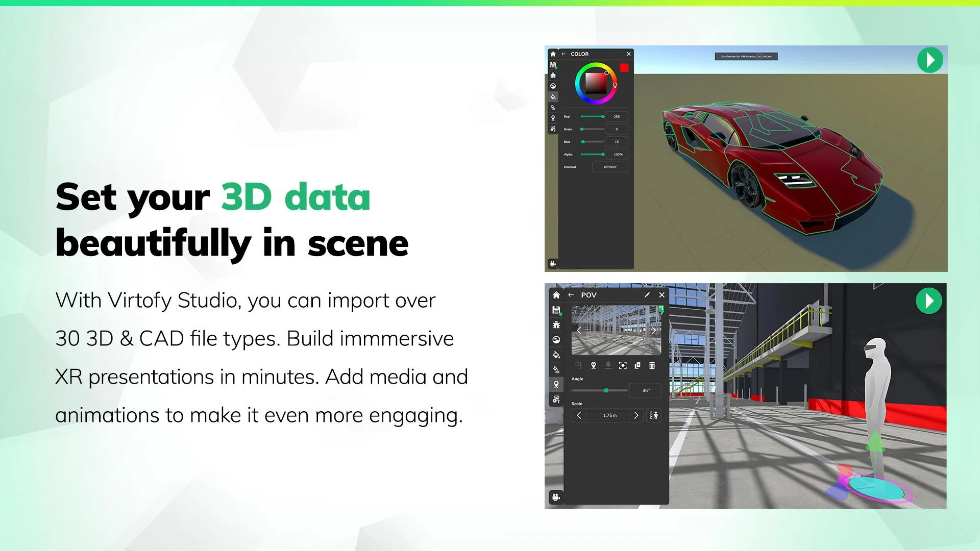The image size is (980, 551).
Task: Click the Angle value field showing 45°
Action: [x=646, y=390]
